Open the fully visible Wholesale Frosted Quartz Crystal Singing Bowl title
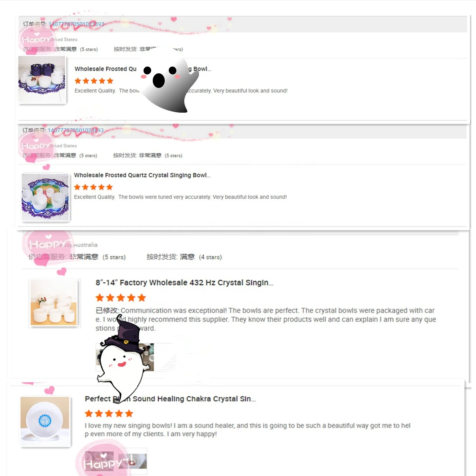Screen dimensions: 476x476 click(x=142, y=175)
